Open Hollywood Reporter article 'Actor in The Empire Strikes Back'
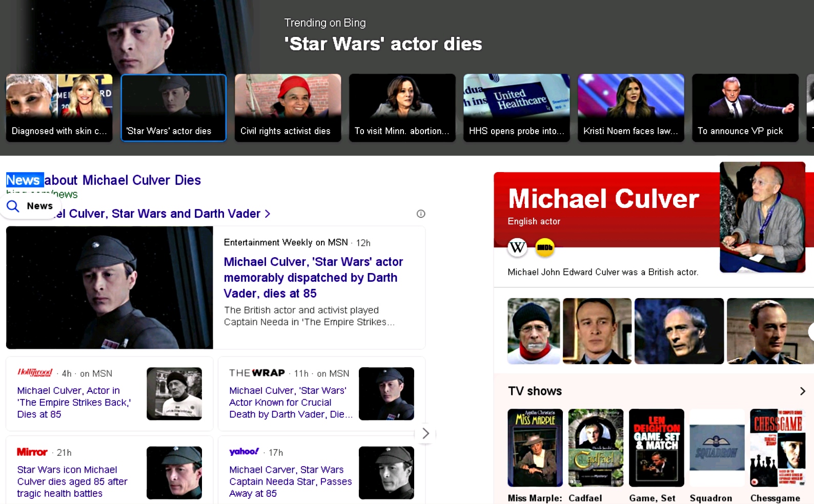 [x=74, y=403]
